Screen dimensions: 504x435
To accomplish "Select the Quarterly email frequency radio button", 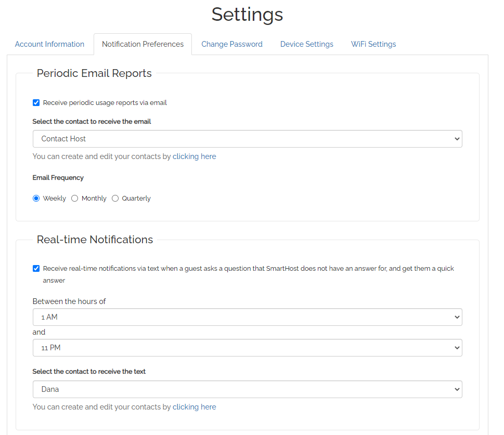I will pyautogui.click(x=115, y=198).
